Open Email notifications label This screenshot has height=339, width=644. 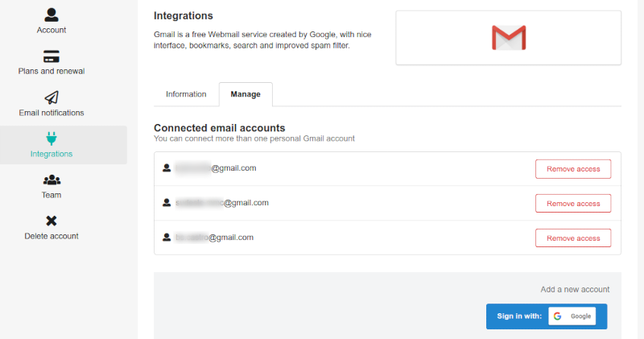click(x=52, y=113)
